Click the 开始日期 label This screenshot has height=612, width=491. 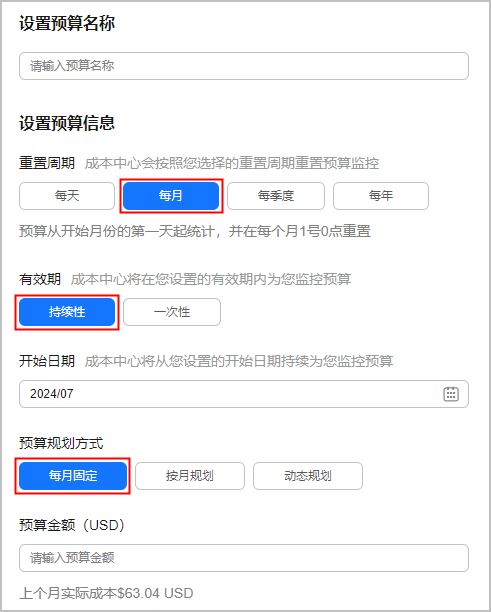[47, 361]
